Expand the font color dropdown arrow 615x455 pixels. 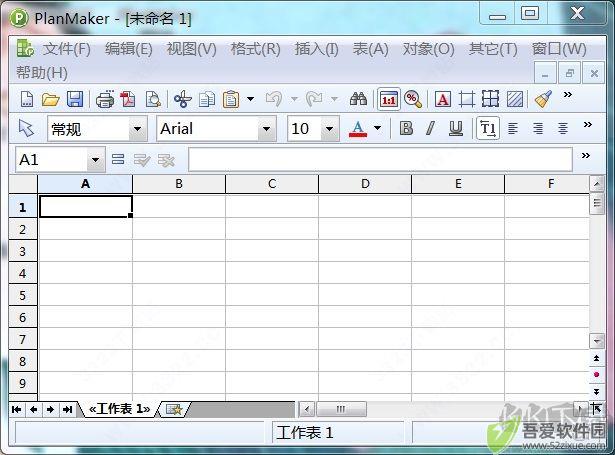click(x=377, y=128)
